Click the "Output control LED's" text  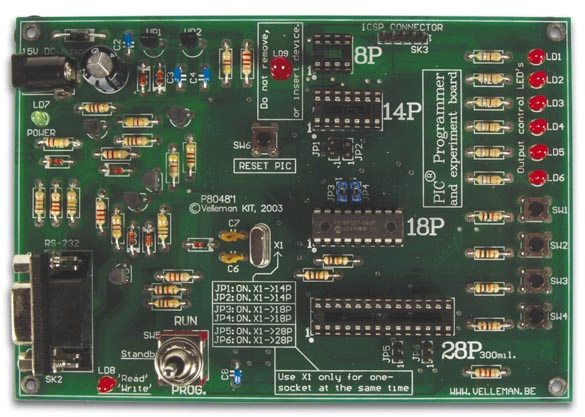tap(521, 117)
